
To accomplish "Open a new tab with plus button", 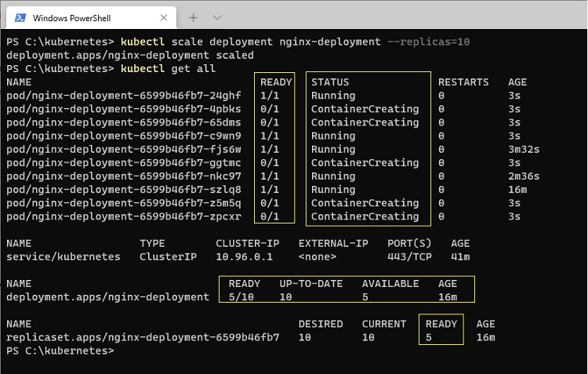I will click(x=193, y=17).
